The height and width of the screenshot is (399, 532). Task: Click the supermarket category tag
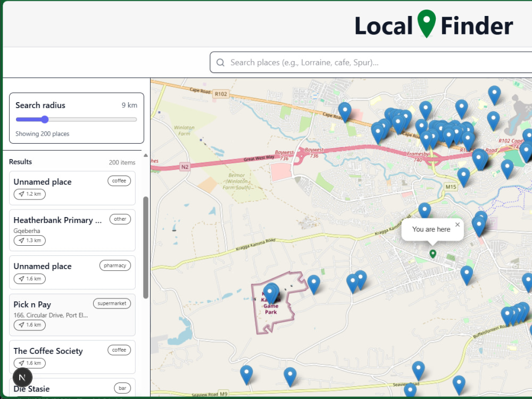(x=112, y=303)
